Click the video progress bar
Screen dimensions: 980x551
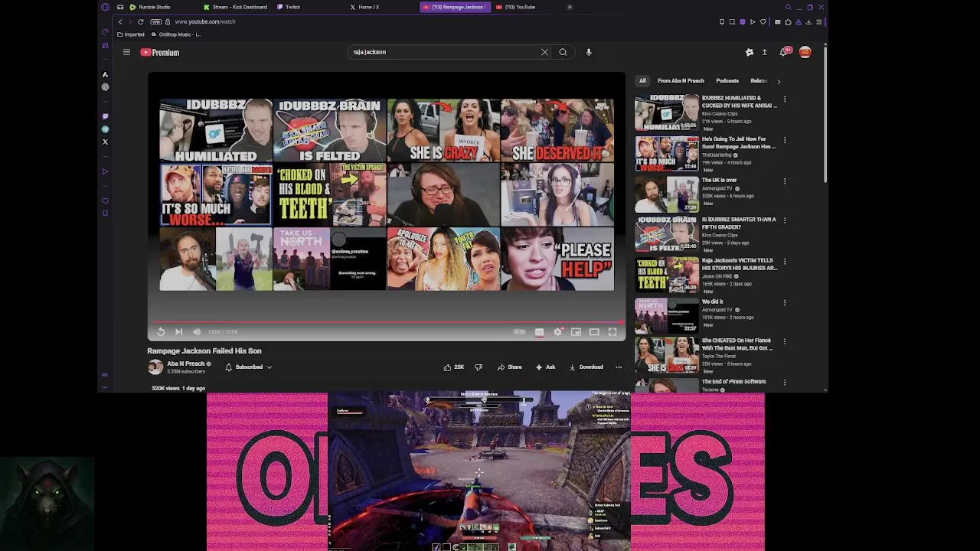tap(387, 322)
